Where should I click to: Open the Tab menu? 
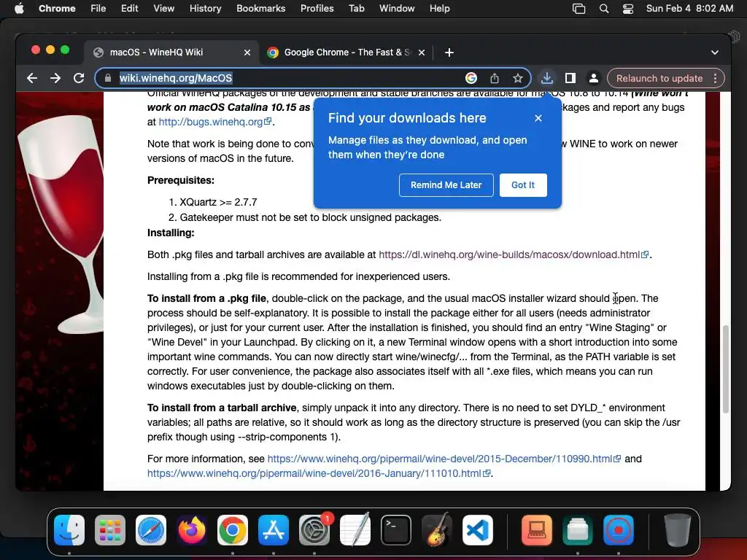tap(356, 9)
